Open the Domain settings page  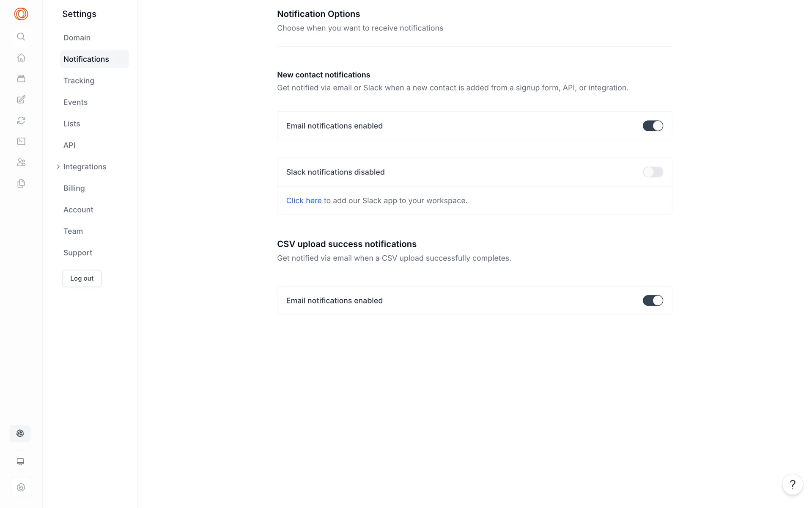coord(77,38)
